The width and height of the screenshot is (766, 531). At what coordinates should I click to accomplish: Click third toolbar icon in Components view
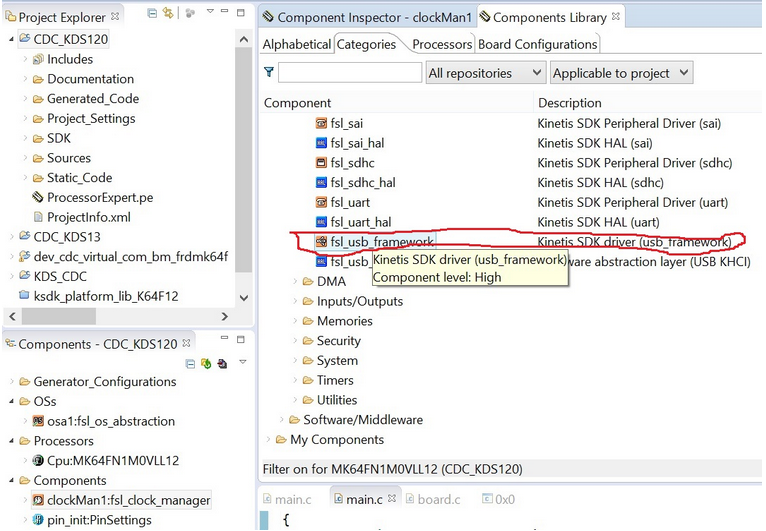[222, 363]
